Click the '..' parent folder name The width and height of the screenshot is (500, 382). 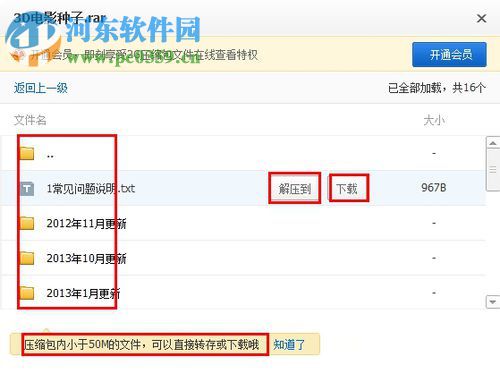coord(50,155)
